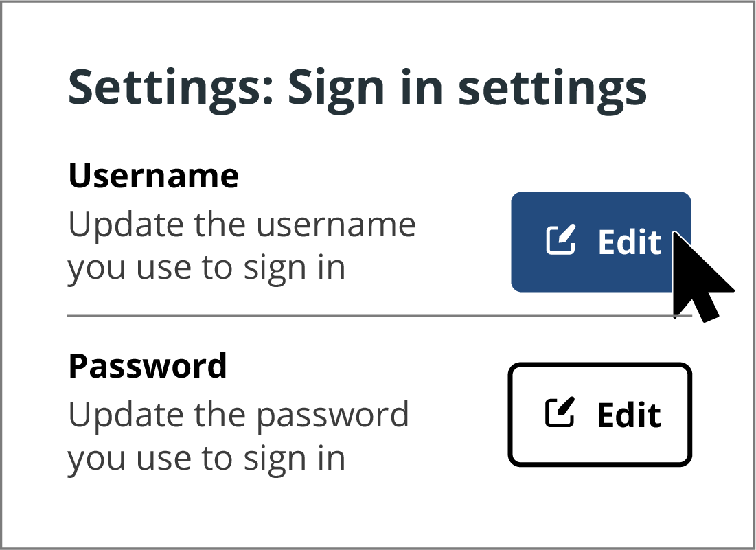
Task: Click the white Edit button for Password
Action: pyautogui.click(x=599, y=414)
